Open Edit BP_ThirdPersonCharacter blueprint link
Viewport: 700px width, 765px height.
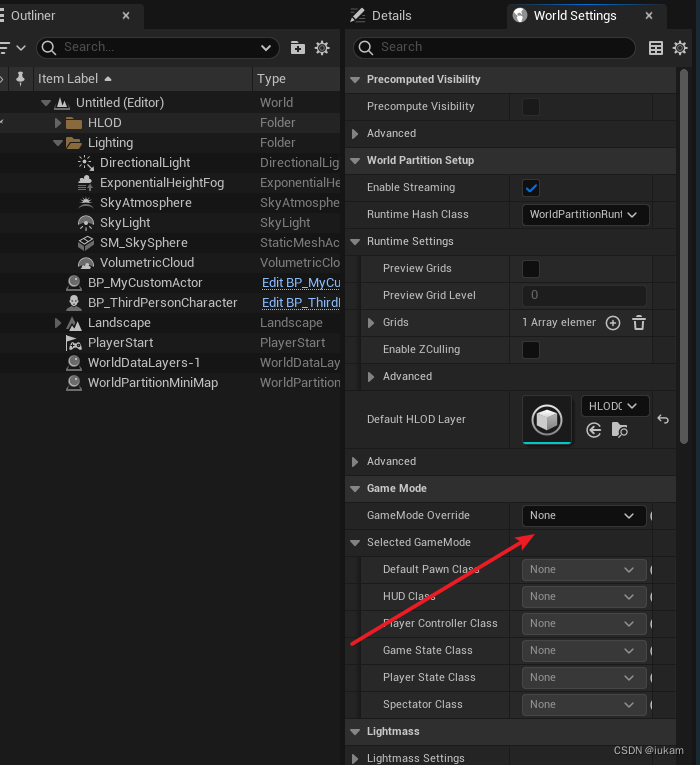coord(301,303)
